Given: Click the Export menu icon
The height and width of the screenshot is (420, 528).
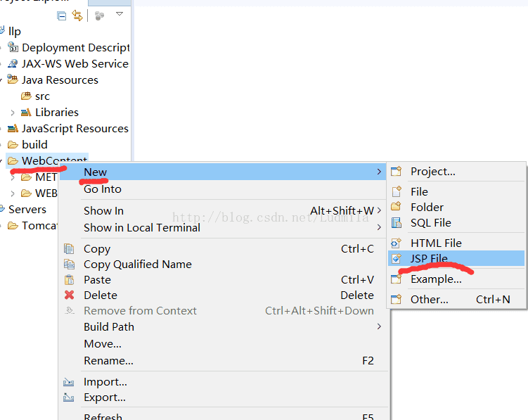Looking at the screenshot, I should (x=69, y=397).
